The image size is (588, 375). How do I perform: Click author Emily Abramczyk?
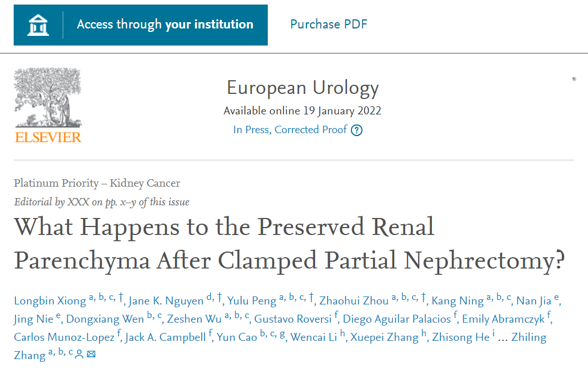click(503, 319)
